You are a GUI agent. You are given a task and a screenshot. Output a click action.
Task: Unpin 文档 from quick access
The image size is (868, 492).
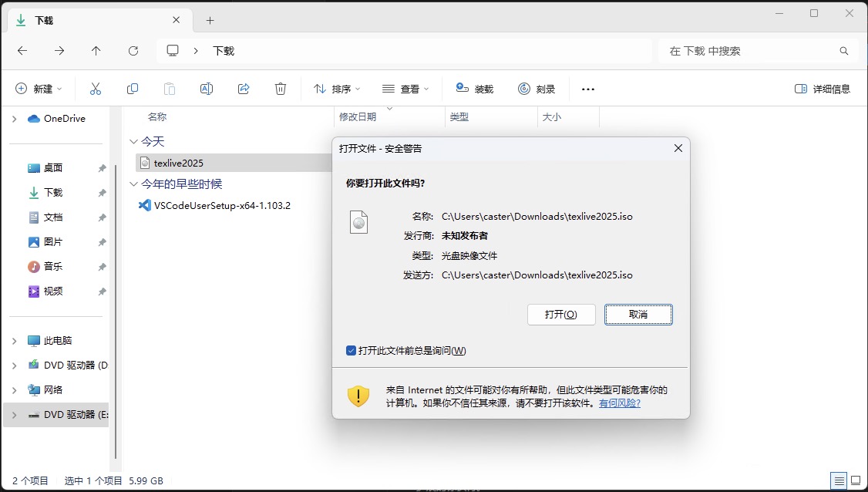point(102,217)
